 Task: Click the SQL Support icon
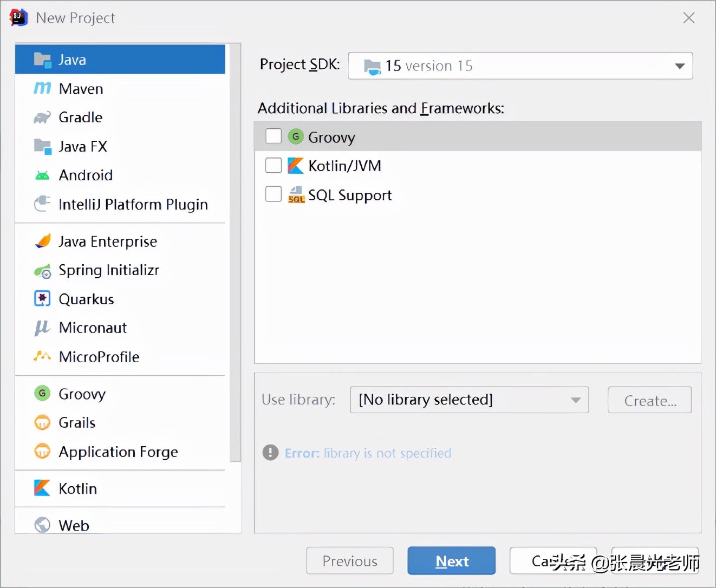[296, 195]
